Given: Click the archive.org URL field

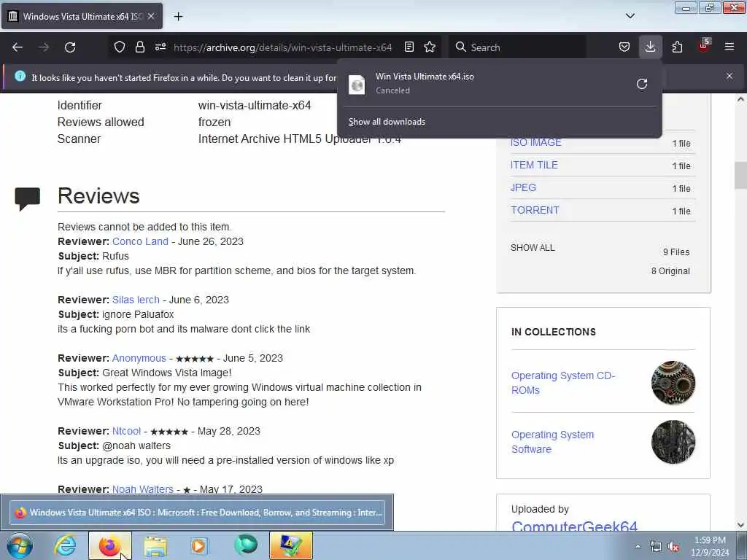Looking at the screenshot, I should click(x=283, y=47).
